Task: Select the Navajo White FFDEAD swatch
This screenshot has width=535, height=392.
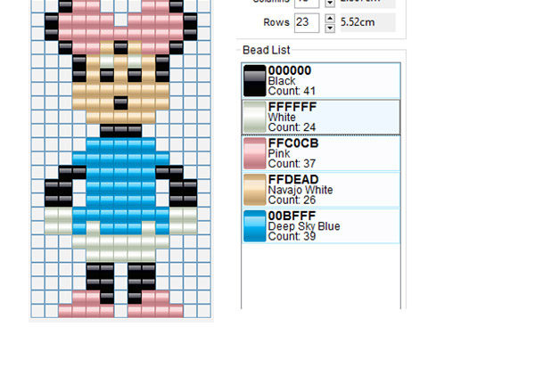Action: point(254,190)
